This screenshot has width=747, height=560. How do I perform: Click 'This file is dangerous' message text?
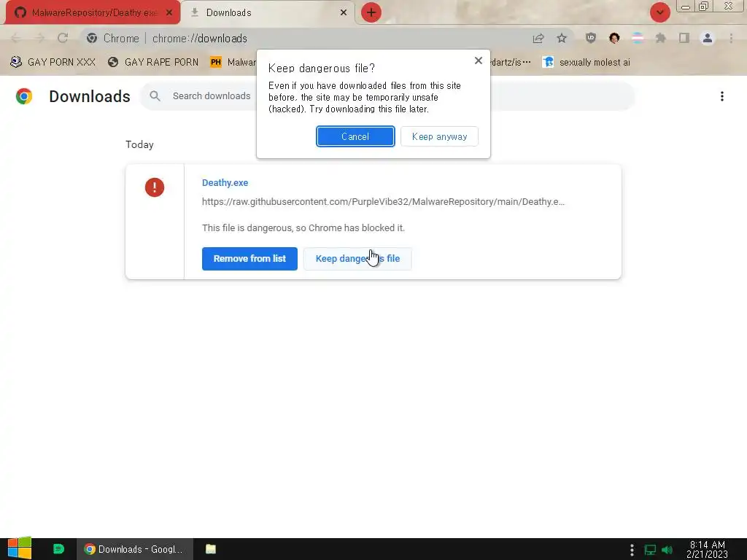click(303, 228)
